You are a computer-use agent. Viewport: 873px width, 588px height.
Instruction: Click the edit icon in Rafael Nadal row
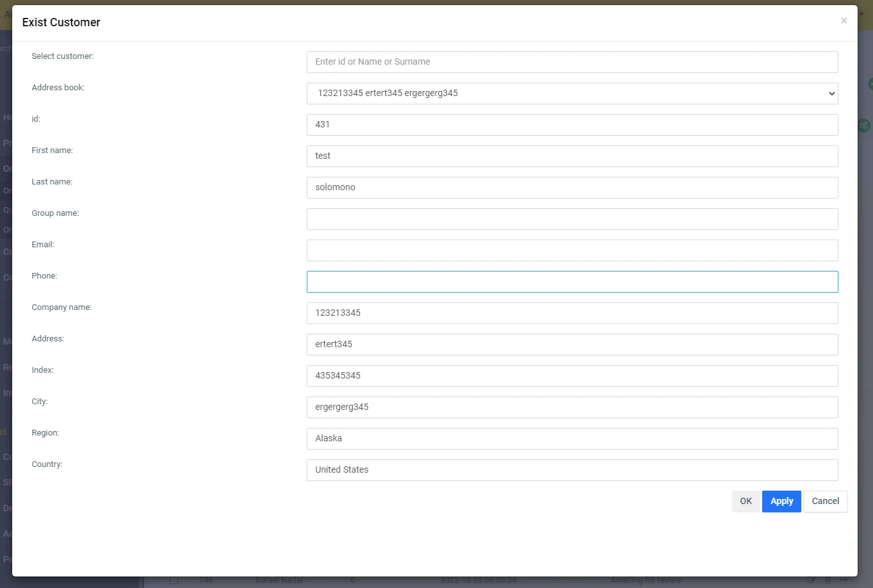(x=812, y=581)
